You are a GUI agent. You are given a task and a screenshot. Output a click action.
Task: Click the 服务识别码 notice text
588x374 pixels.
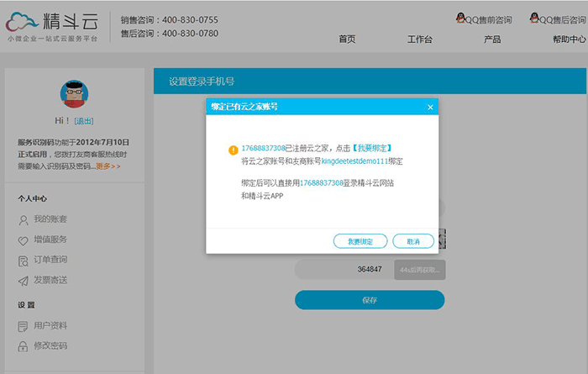click(x=73, y=154)
